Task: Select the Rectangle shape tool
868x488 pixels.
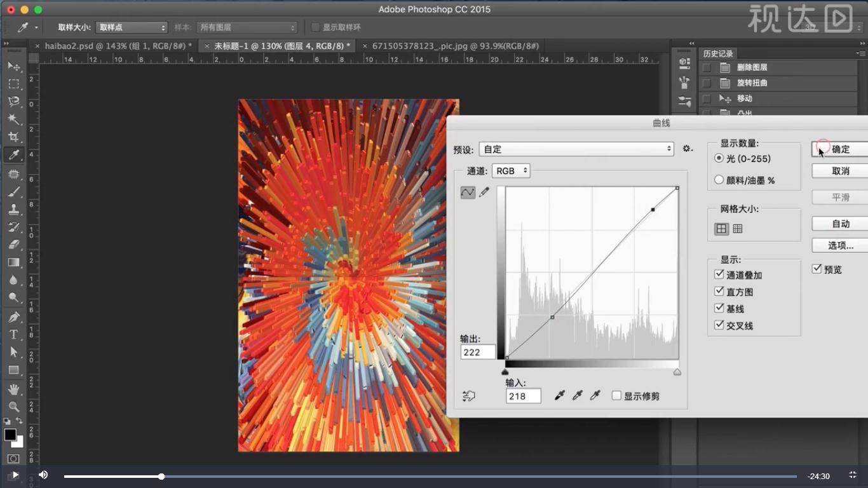Action: 13,370
